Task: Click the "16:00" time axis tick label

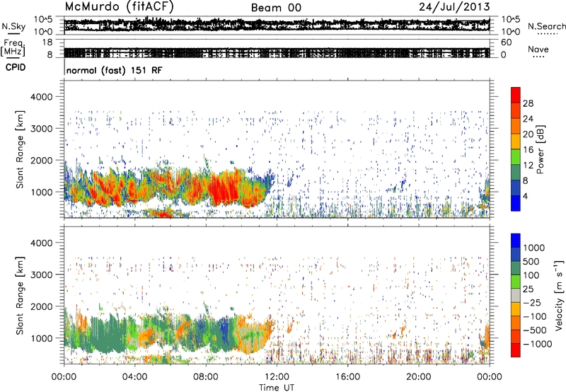Action: (x=348, y=377)
